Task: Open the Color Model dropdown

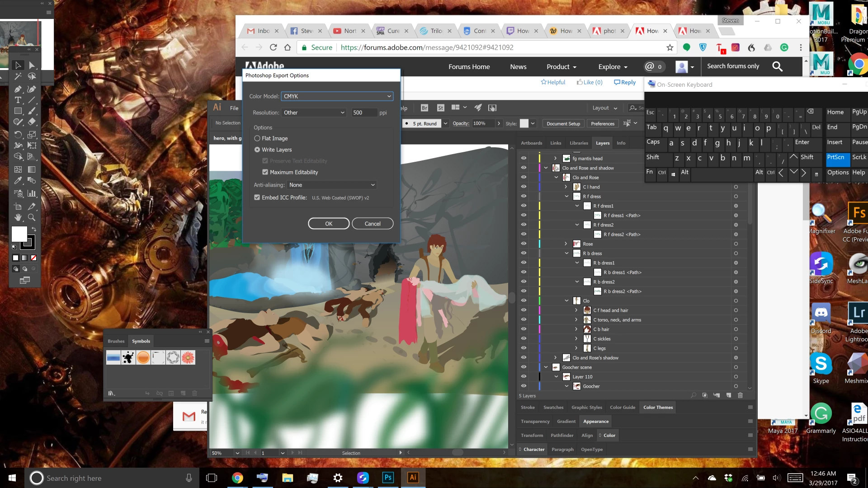Action: 337,96
